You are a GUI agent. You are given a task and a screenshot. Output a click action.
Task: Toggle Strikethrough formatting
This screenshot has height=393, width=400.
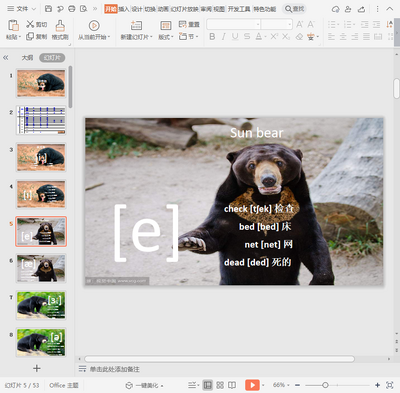coord(247,37)
